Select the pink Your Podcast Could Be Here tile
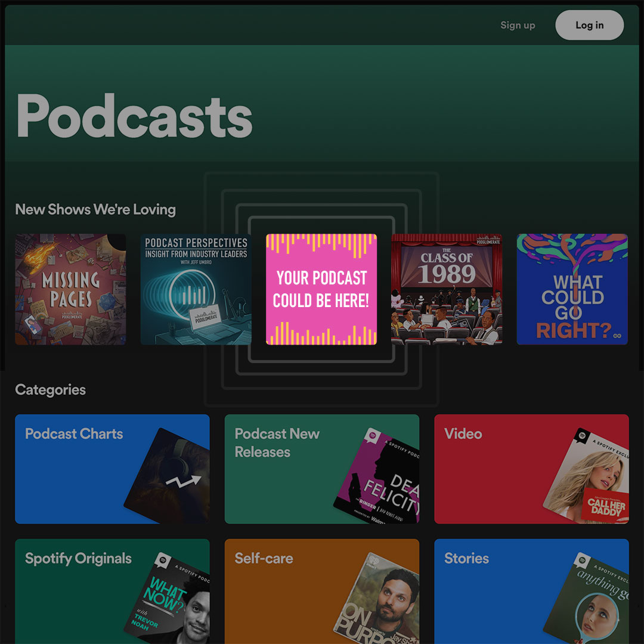This screenshot has height=644, width=644. [321, 289]
